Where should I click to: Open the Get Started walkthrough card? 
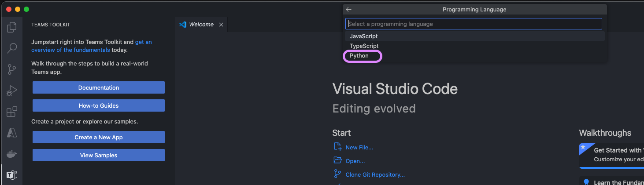pyautogui.click(x=611, y=155)
